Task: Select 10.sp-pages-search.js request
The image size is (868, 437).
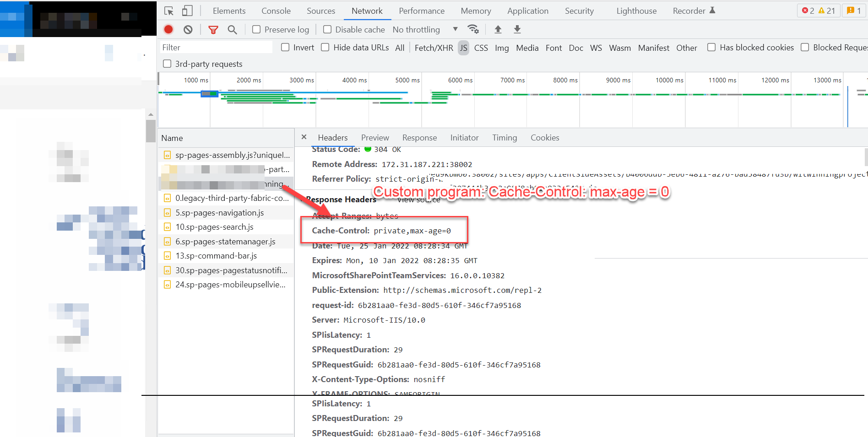Action: (x=214, y=227)
